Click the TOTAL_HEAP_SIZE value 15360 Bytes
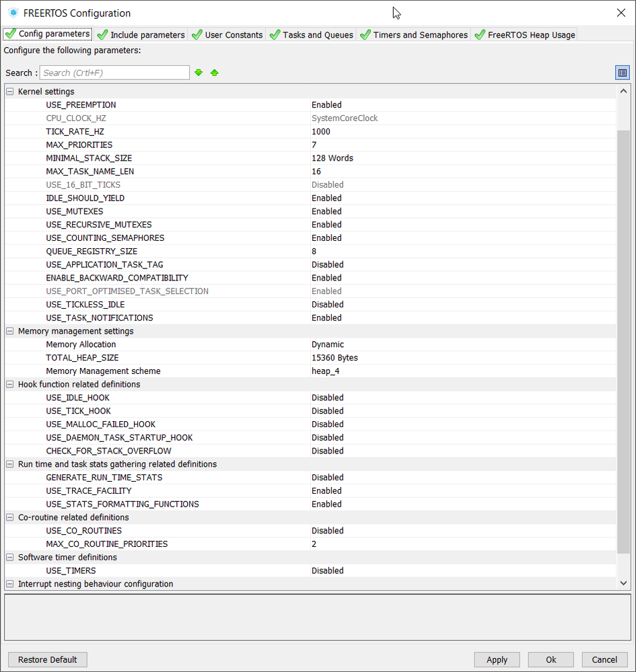The height and width of the screenshot is (672, 636). [x=334, y=357]
